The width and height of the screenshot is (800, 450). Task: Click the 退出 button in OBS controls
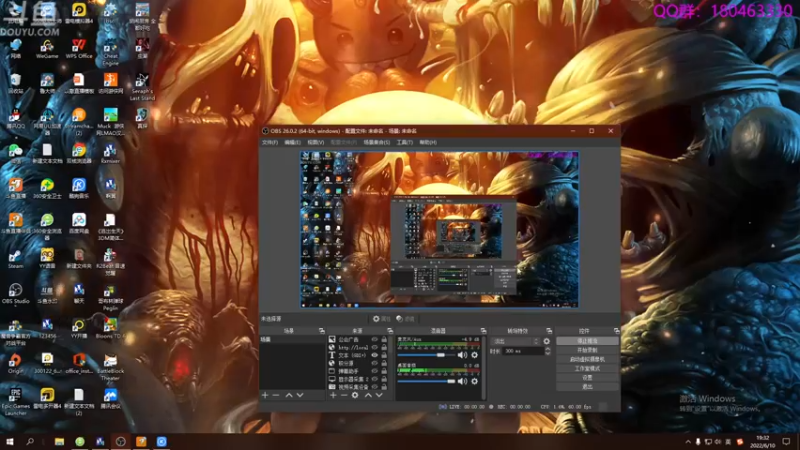587,387
